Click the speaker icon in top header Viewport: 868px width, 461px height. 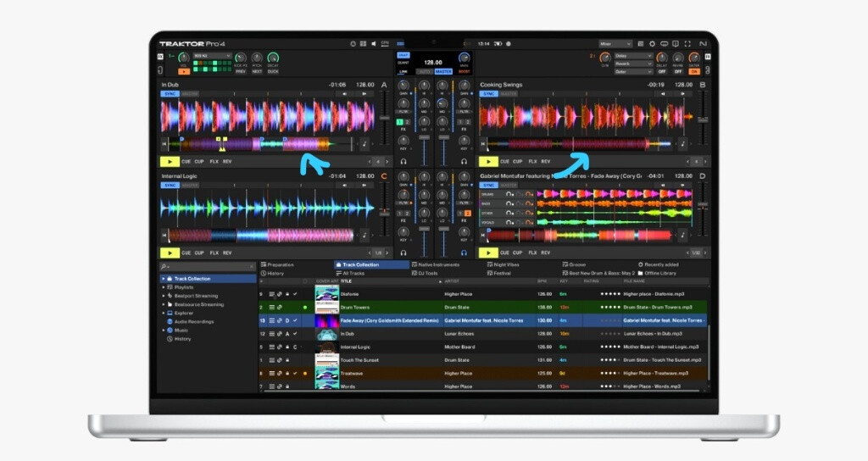tap(374, 44)
